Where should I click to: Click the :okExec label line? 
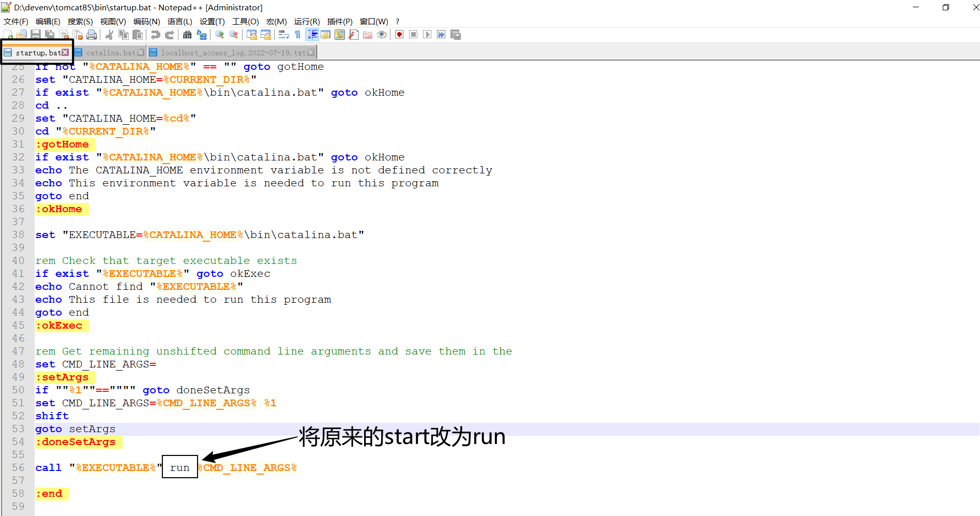click(x=59, y=326)
